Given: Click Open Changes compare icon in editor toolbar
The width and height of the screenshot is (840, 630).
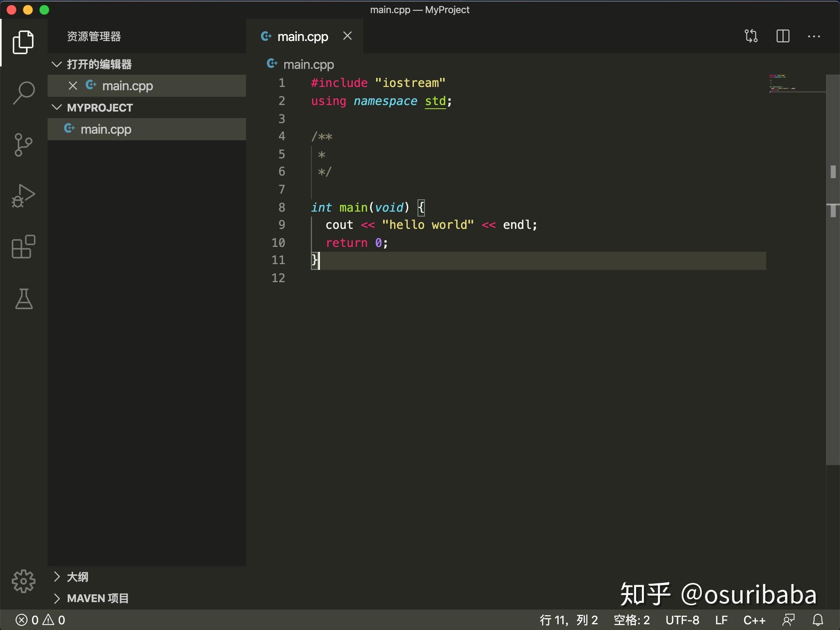Looking at the screenshot, I should tap(751, 36).
